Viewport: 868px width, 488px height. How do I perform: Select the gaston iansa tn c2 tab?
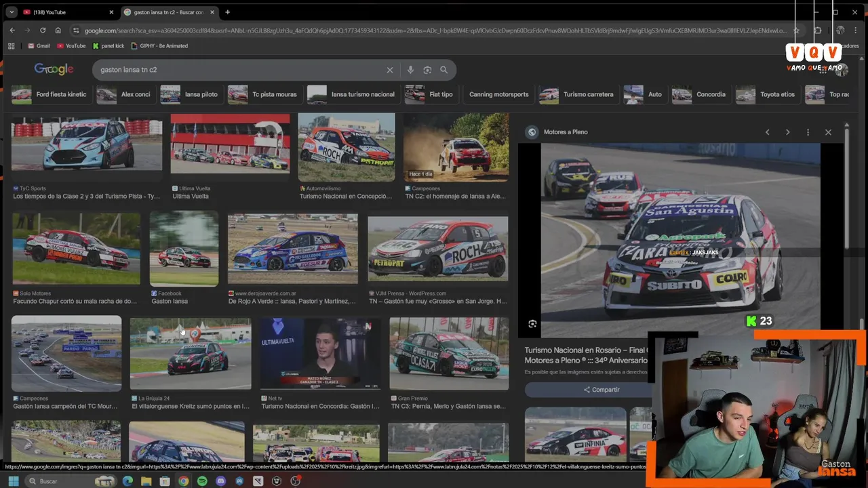[x=170, y=12]
